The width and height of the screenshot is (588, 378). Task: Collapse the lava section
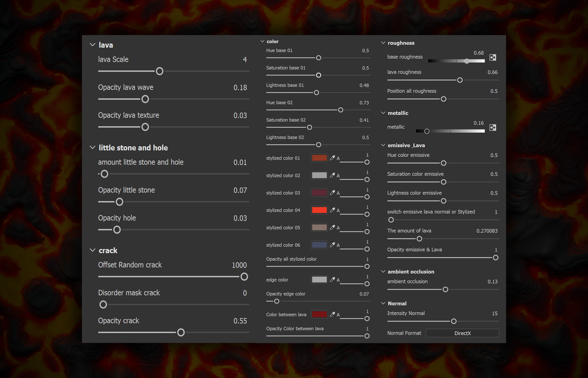[93, 45]
